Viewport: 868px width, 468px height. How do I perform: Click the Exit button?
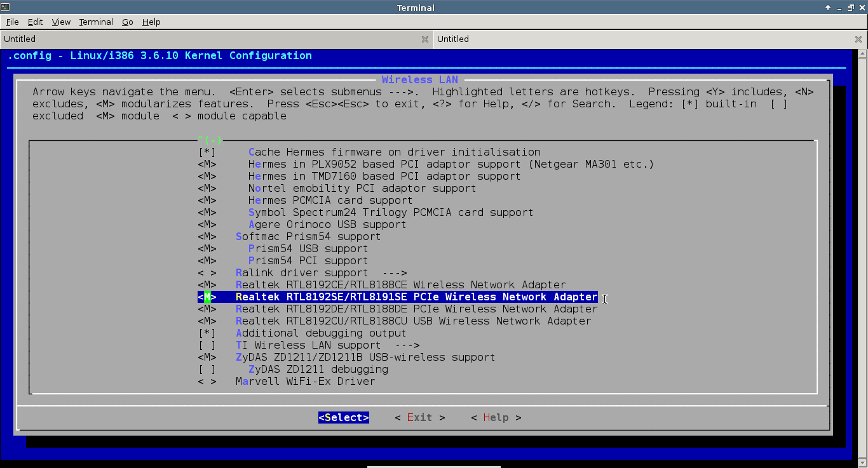point(420,417)
